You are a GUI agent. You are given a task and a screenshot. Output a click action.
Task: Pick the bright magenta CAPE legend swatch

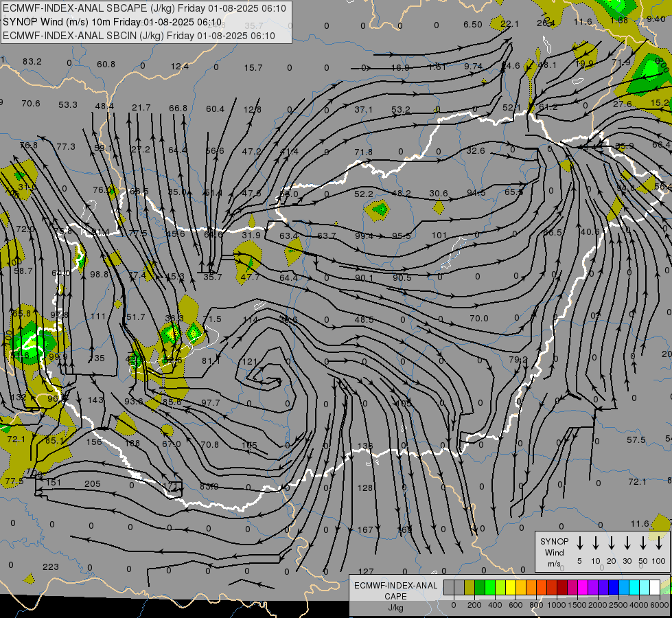click(x=583, y=587)
